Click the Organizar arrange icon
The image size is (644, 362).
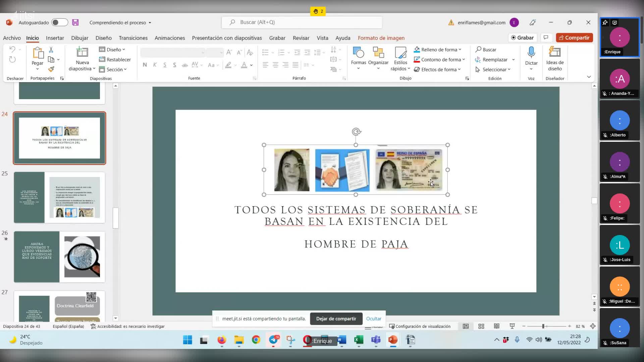[x=378, y=53]
